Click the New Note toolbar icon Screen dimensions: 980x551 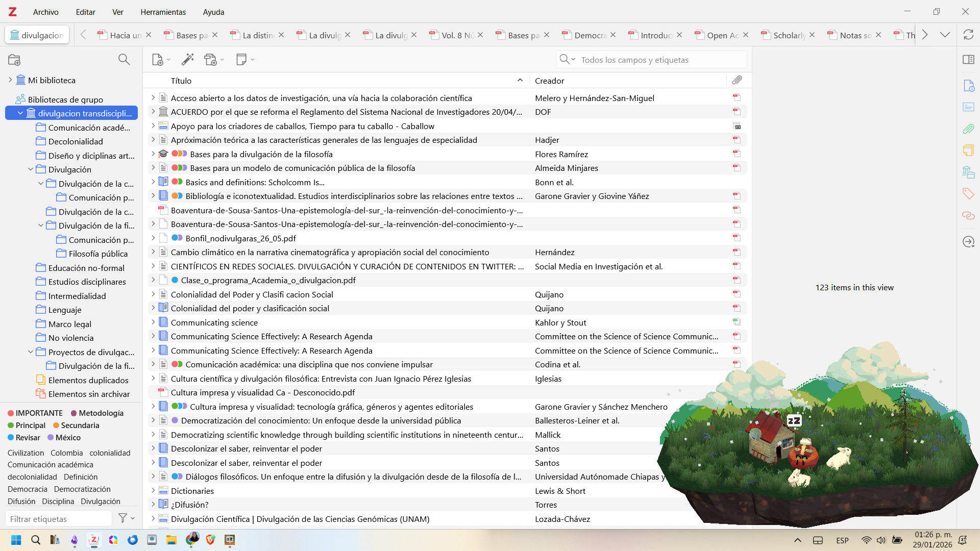click(x=241, y=60)
